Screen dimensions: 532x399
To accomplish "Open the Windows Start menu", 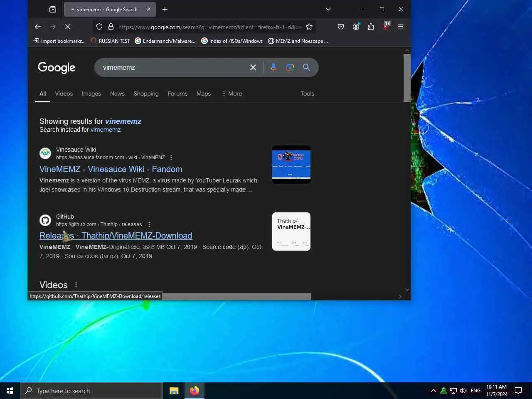I will 10,391.
